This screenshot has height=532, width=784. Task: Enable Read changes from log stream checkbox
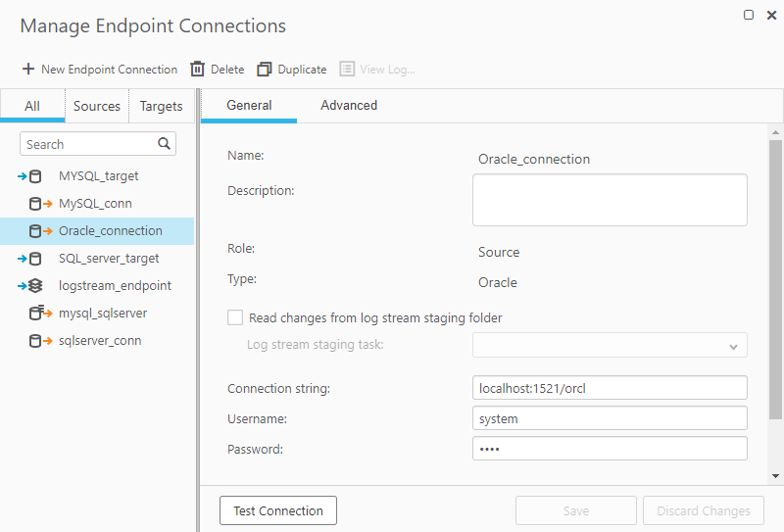click(235, 317)
